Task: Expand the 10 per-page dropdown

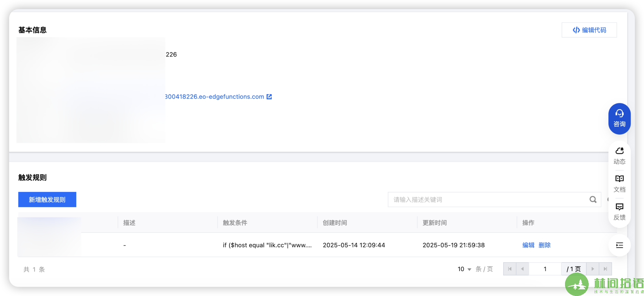Action: point(464,269)
